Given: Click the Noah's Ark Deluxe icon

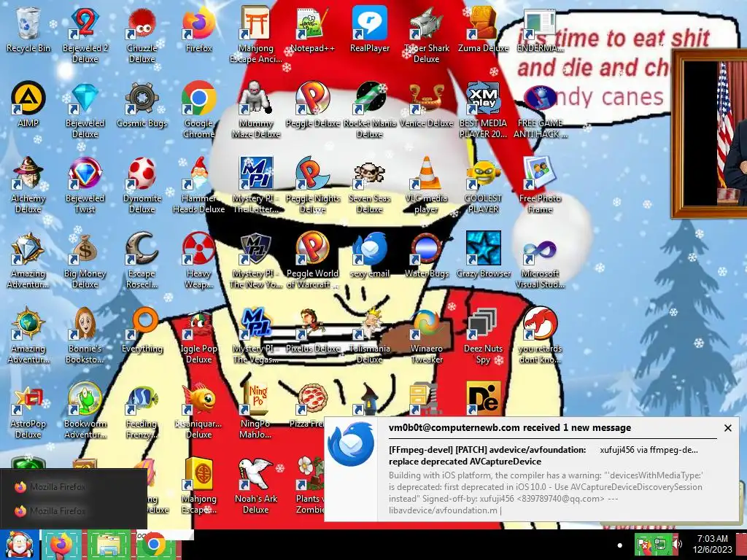Looking at the screenshot, I should click(x=256, y=486).
